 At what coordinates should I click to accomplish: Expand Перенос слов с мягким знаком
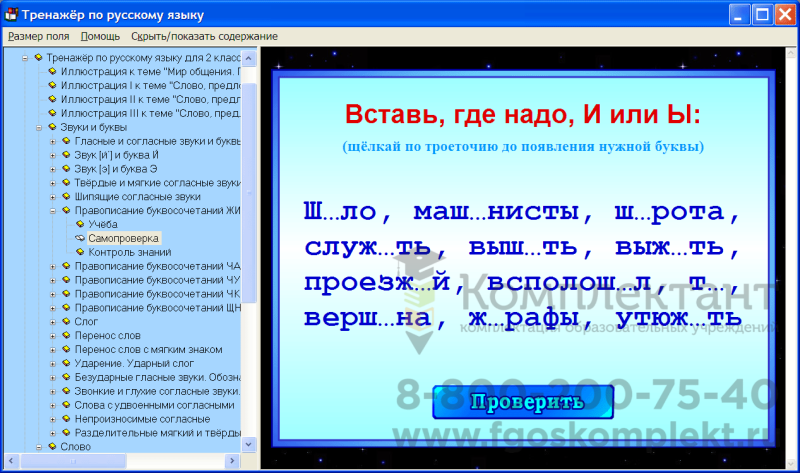tap(53, 350)
